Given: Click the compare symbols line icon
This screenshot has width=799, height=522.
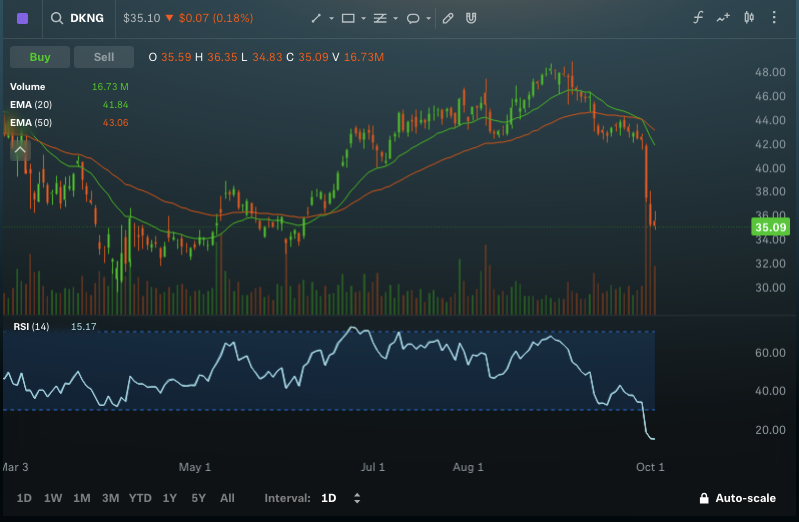Looking at the screenshot, I should (723, 18).
